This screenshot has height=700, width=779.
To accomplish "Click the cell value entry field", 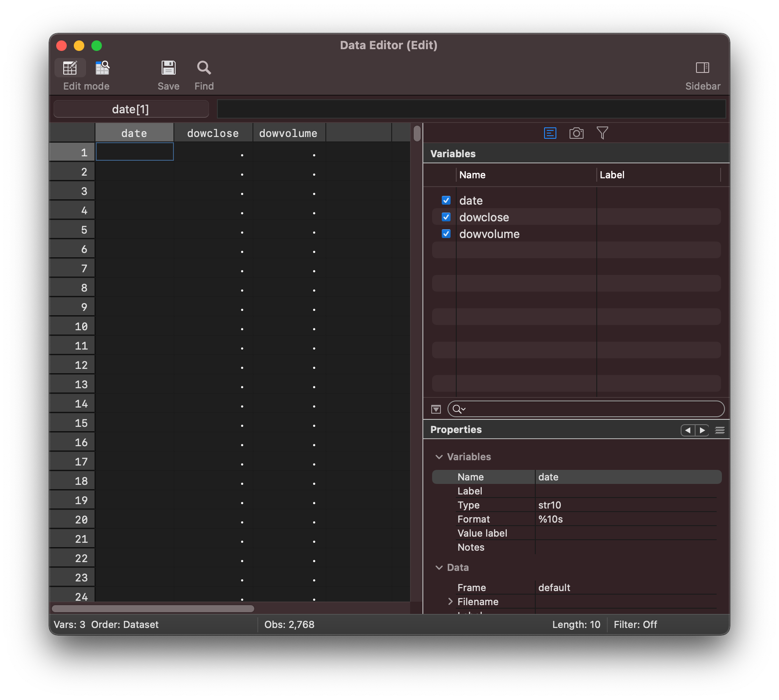I will pyautogui.click(x=471, y=109).
